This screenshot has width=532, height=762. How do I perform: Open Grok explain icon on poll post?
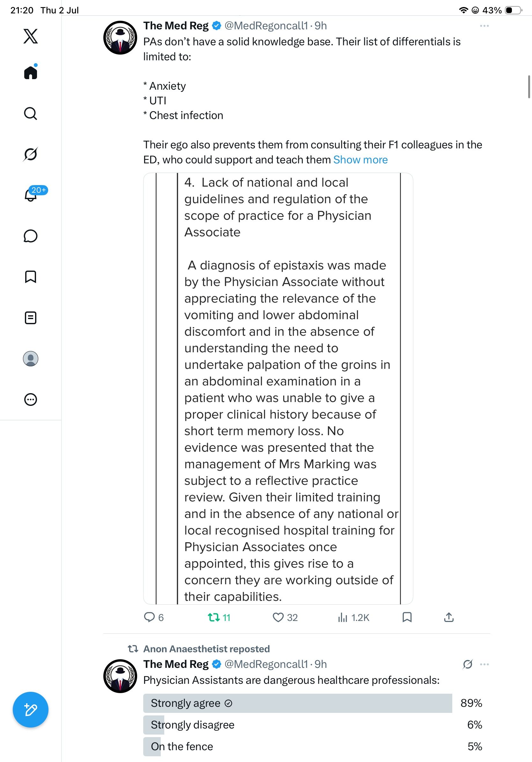pyautogui.click(x=468, y=664)
